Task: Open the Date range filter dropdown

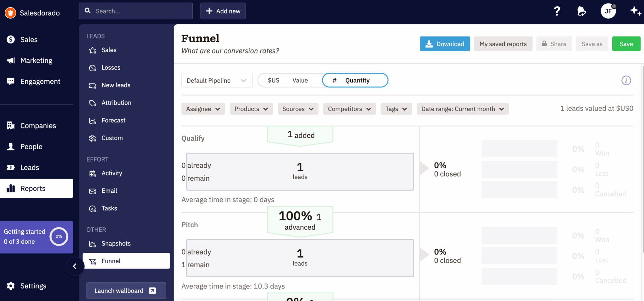Action: (462, 109)
